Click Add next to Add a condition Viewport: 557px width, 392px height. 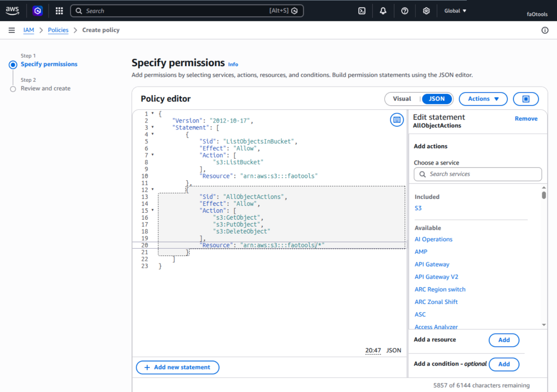pyautogui.click(x=504, y=364)
